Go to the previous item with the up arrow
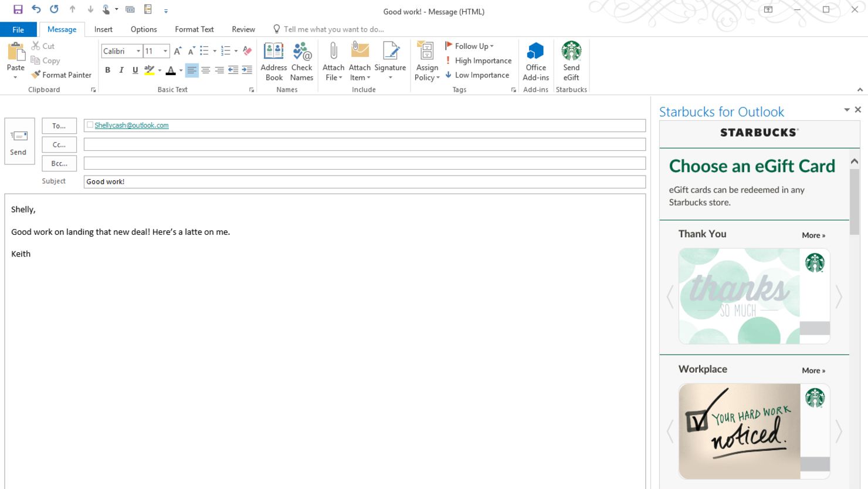 (x=73, y=9)
